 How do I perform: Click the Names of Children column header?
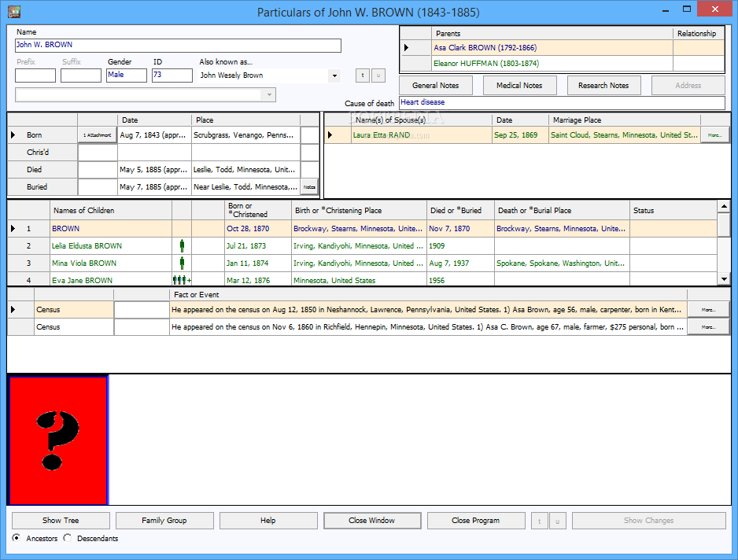[x=111, y=210]
